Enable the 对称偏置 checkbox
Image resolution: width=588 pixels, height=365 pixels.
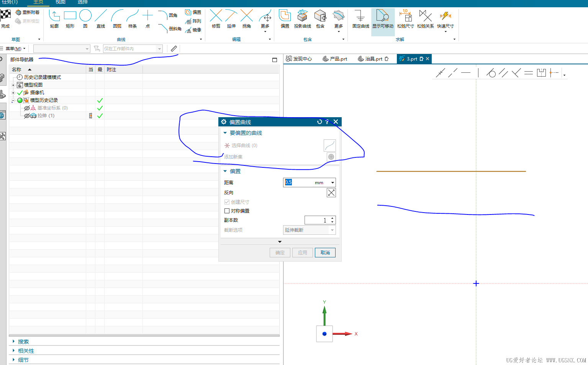point(227,211)
